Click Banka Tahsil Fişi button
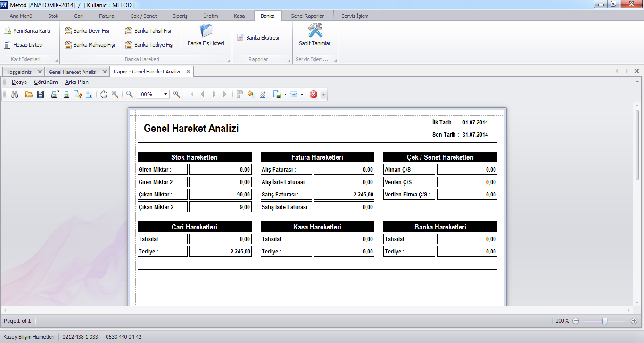 click(148, 31)
